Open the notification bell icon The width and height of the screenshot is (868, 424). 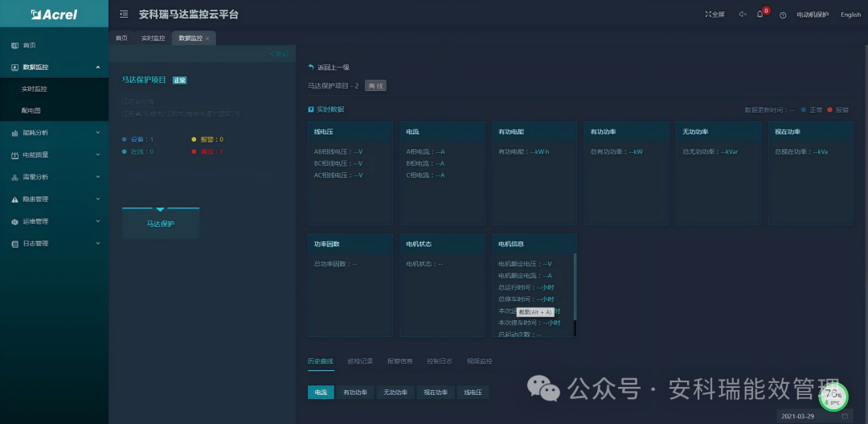tap(760, 14)
